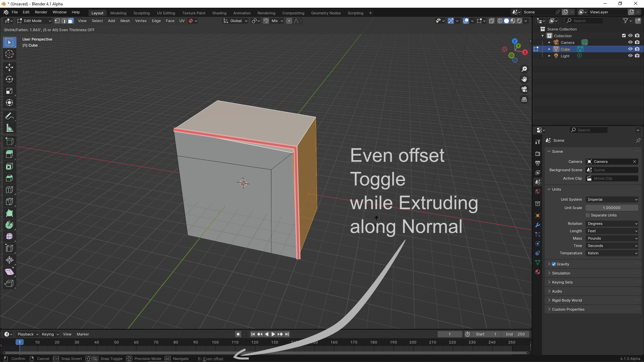Viewport: 644px width, 362px height.
Task: Open the Length units dropdown
Action: point(612,231)
